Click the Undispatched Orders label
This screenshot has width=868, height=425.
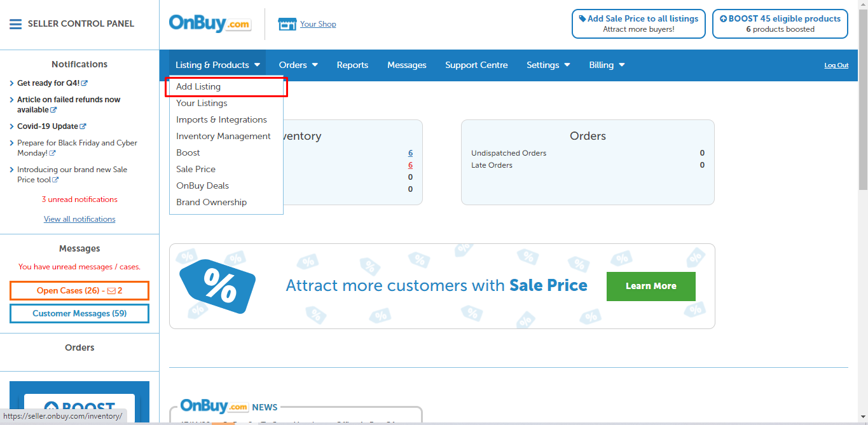pos(509,153)
